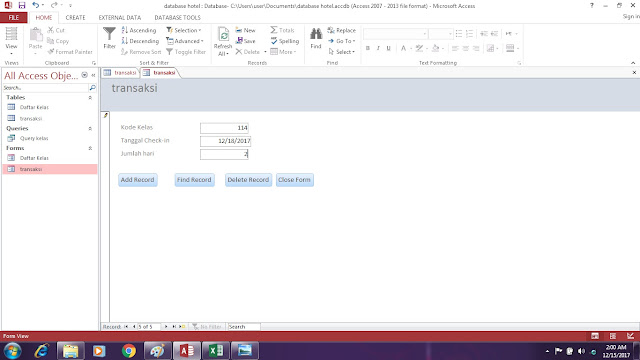Open the Selection filter dropdown
The width and height of the screenshot is (640, 360).
click(184, 30)
